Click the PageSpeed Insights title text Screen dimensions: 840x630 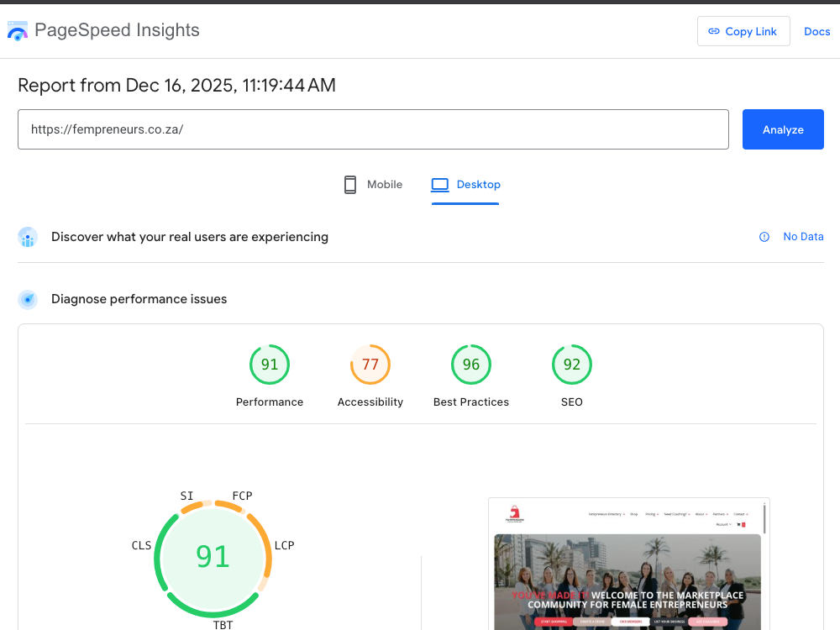(x=117, y=30)
